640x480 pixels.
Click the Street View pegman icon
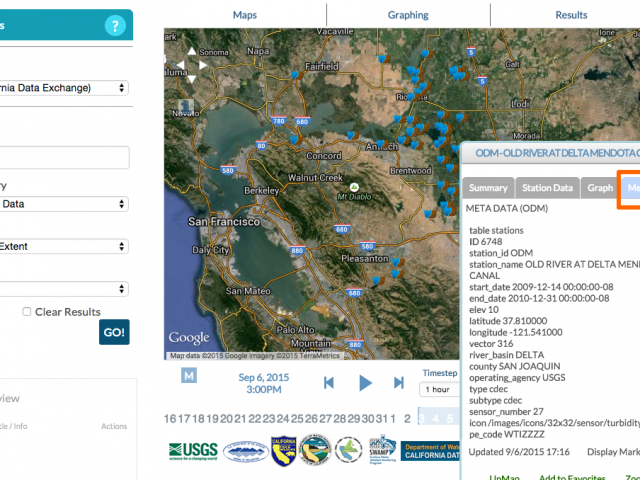(x=186, y=107)
